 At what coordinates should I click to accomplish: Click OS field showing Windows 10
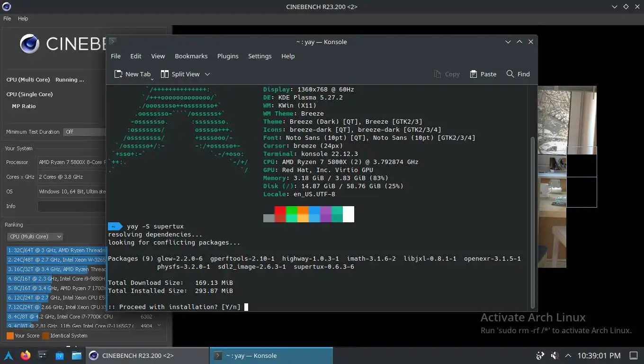[72, 191]
